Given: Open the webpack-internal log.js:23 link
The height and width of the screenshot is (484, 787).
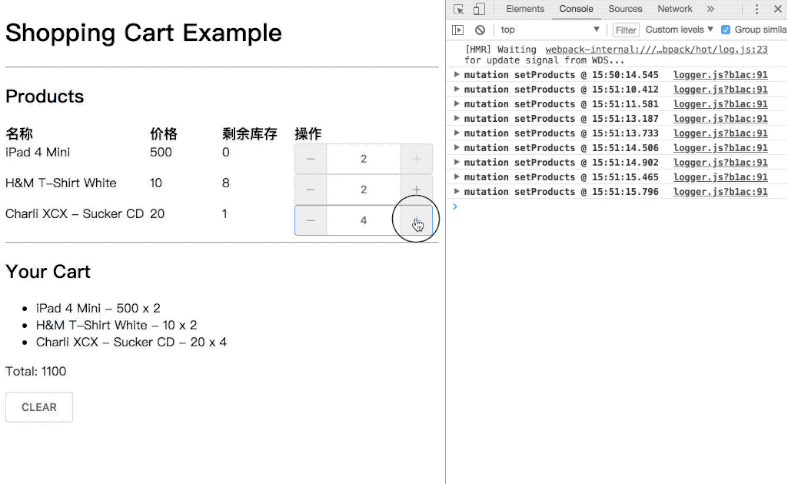Looking at the screenshot, I should tap(657, 49).
